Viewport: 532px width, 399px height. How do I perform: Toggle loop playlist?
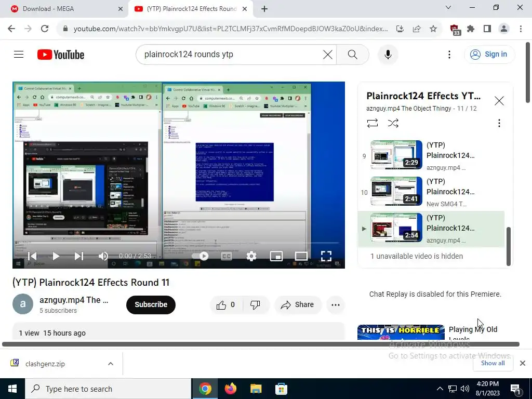(x=372, y=123)
